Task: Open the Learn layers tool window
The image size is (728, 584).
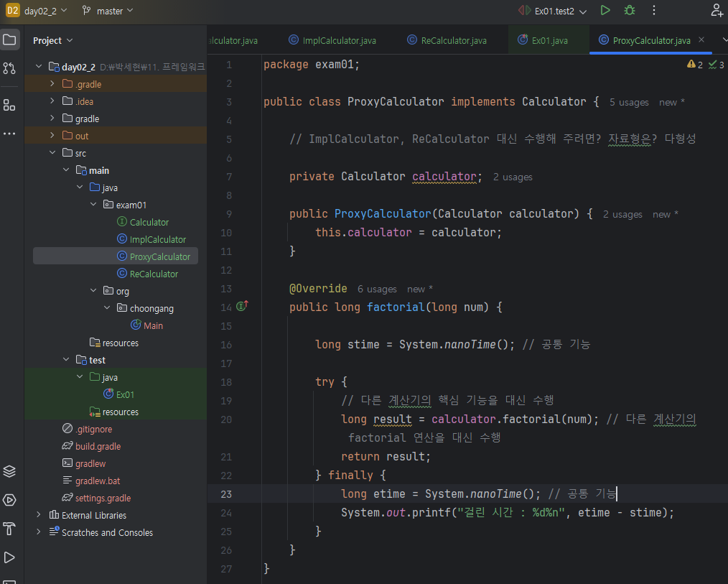Action: coord(10,471)
